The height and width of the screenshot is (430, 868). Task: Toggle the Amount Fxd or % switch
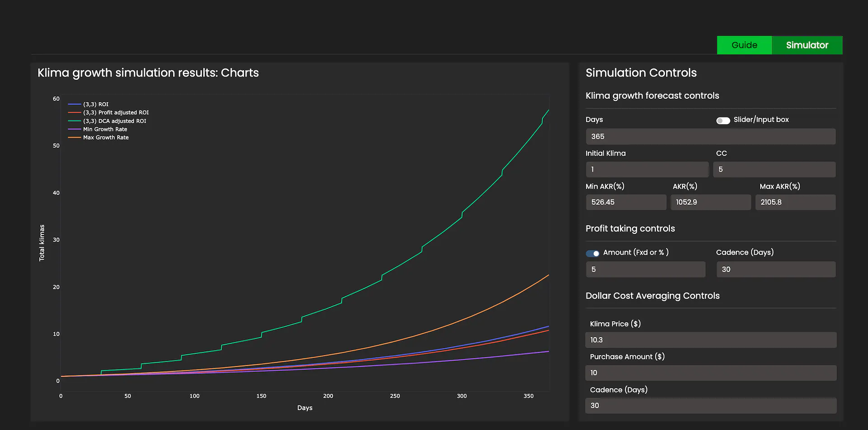point(593,253)
